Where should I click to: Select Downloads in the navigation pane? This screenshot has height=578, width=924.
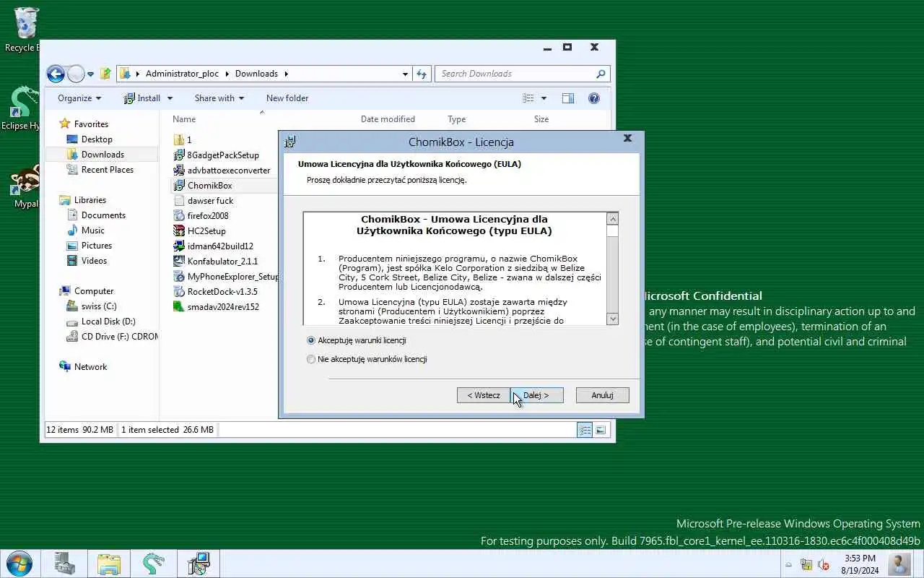click(x=103, y=155)
